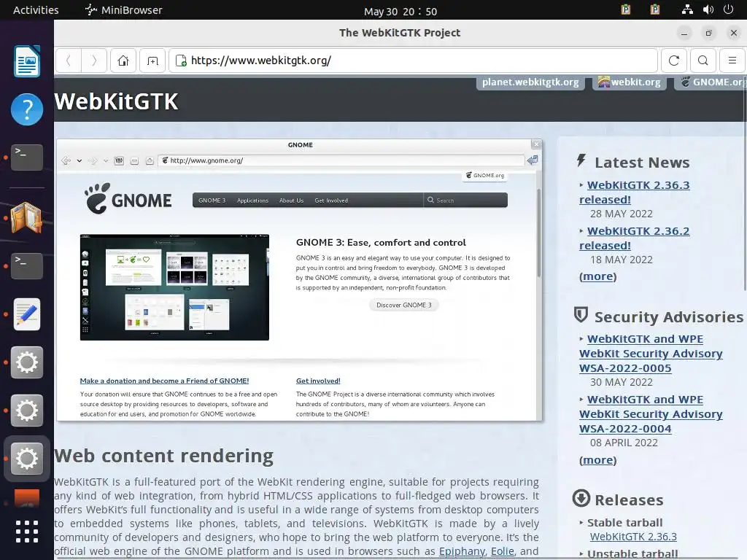Open the upper Terminal icon in the dock

pos(27,157)
